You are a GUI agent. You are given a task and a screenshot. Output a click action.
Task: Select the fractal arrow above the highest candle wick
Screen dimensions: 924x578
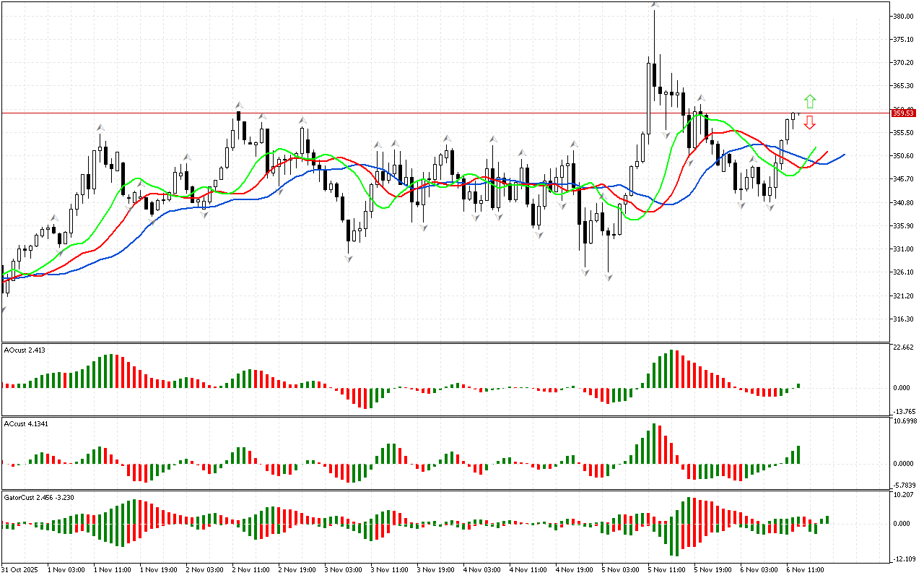pyautogui.click(x=654, y=5)
